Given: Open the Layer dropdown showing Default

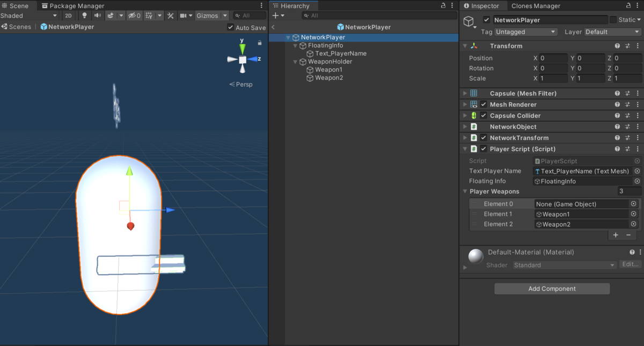Looking at the screenshot, I should (x=612, y=32).
